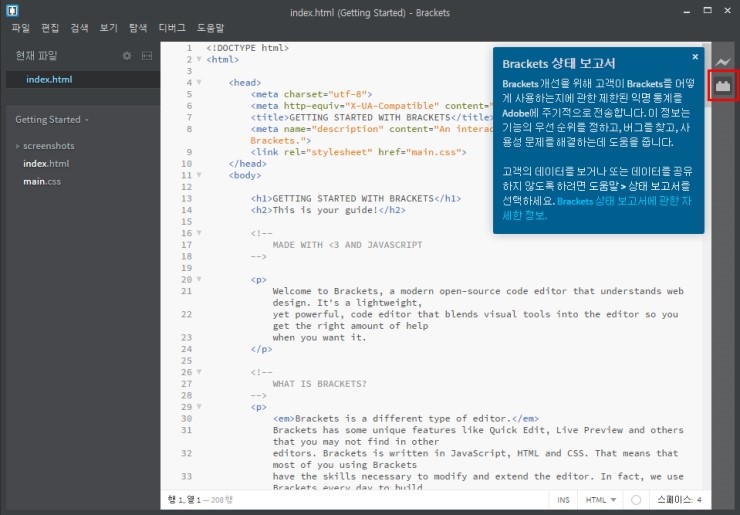Maximize the Brackets window
The height and width of the screenshot is (515, 740).
(707, 10)
